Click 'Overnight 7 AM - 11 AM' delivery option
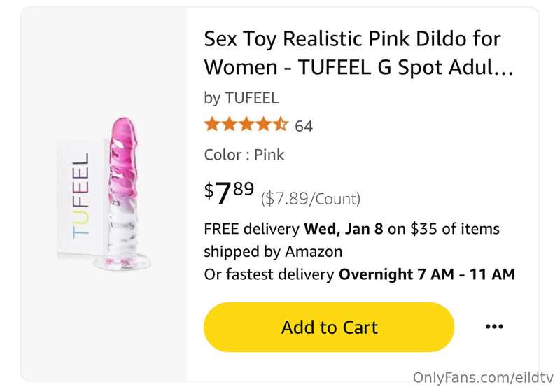This screenshot has height=392, width=560. tap(427, 274)
